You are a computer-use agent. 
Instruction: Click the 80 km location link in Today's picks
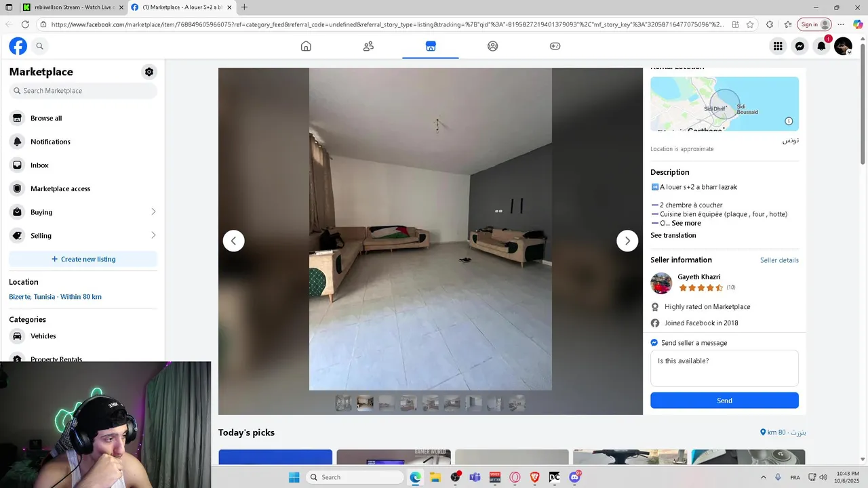783,432
